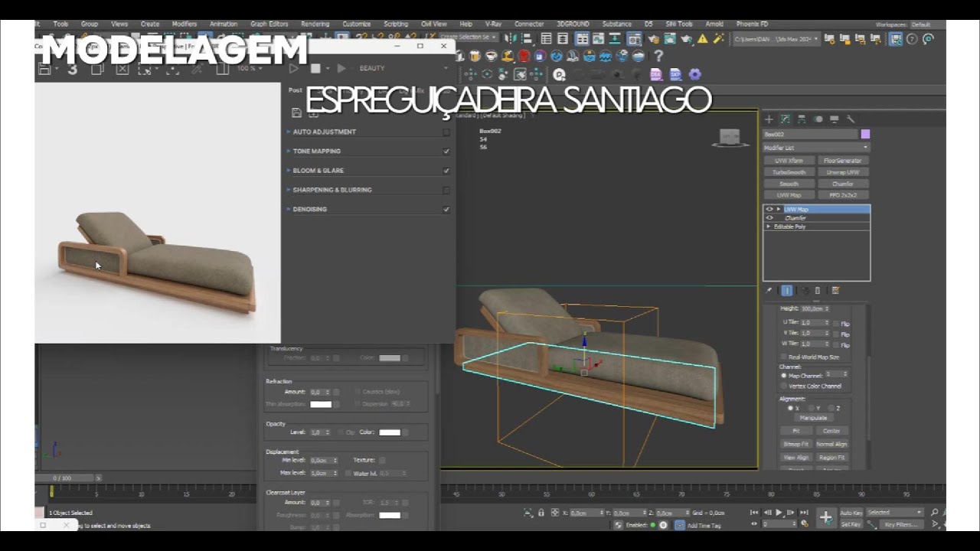Viewport: 980px width, 551px height.
Task: Disable the BLOOM & GLARE checkbox
Action: [x=446, y=171]
